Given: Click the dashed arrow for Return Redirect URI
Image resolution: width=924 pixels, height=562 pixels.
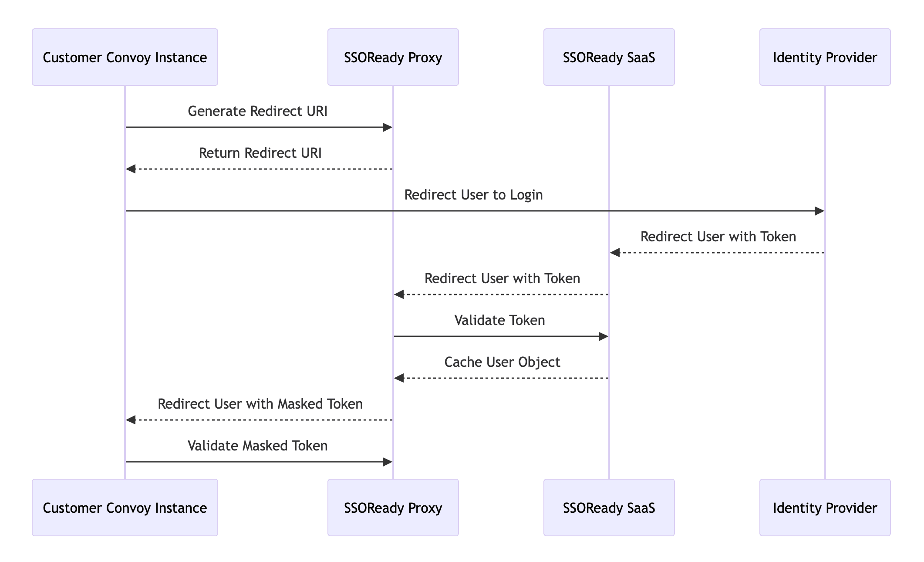Looking at the screenshot, I should point(259,169).
